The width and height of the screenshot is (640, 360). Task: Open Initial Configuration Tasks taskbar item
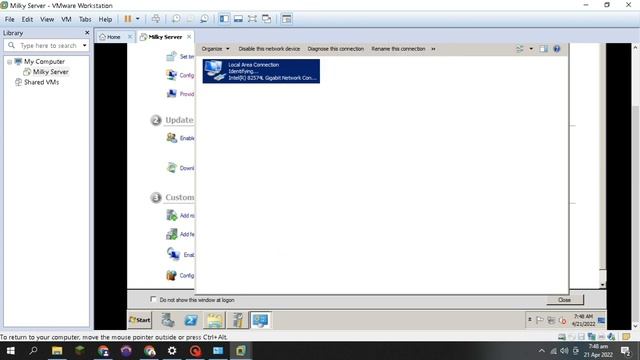(238, 320)
